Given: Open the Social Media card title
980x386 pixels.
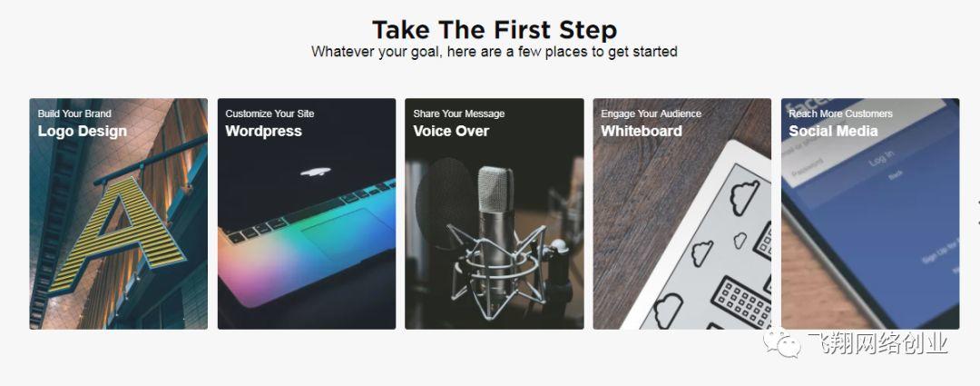Looking at the screenshot, I should 833,131.
